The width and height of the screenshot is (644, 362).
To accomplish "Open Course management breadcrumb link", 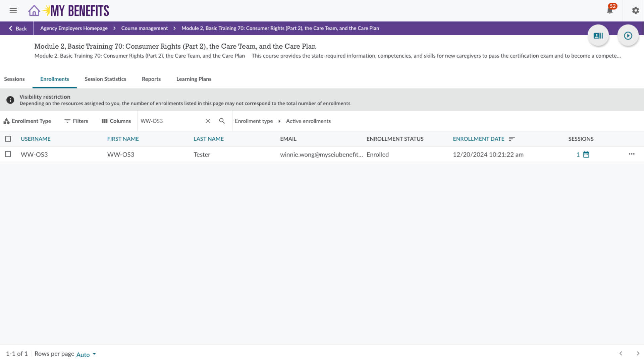I will 144,28.
